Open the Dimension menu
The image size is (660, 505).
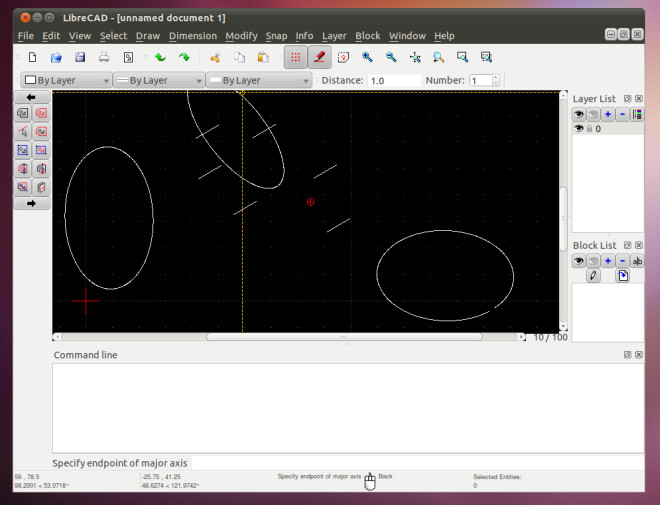coord(192,36)
